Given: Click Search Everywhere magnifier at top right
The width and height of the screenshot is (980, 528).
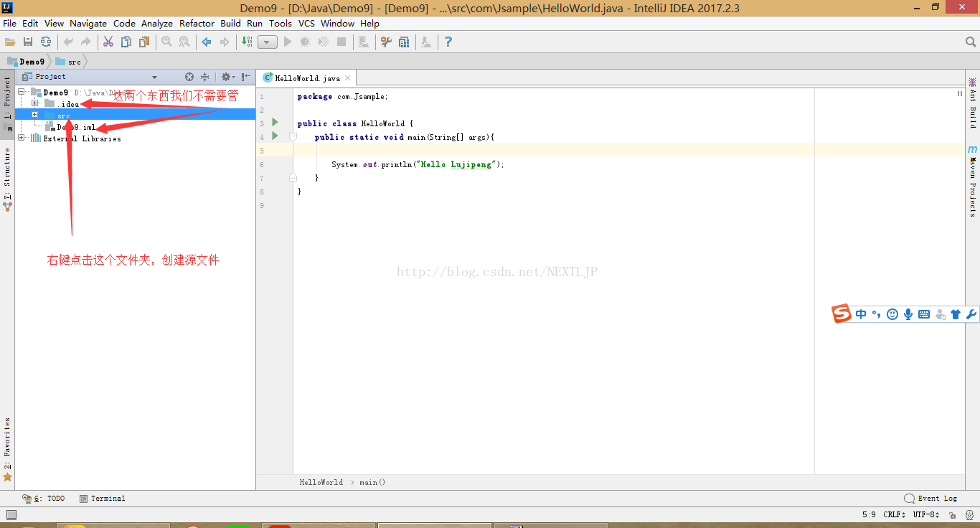Looking at the screenshot, I should click(971, 42).
